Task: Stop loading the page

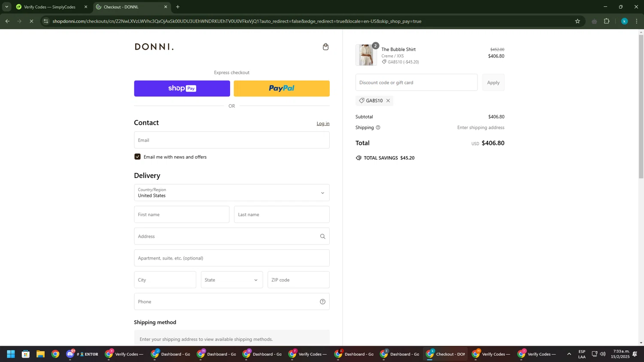Action: point(31,21)
